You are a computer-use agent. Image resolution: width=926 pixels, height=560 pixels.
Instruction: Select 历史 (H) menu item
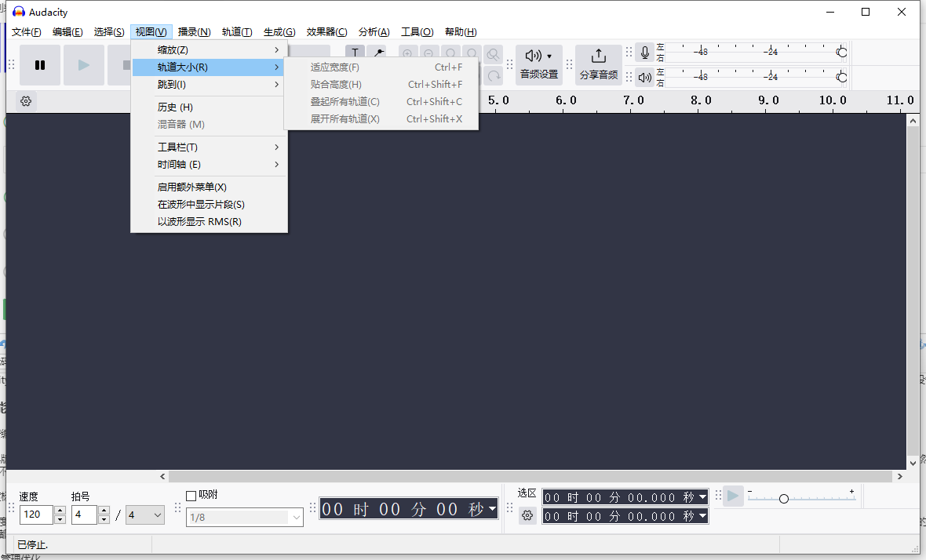tap(210, 107)
